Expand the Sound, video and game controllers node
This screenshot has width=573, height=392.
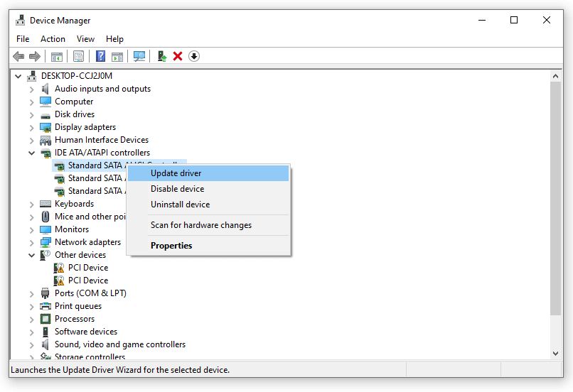(32, 345)
